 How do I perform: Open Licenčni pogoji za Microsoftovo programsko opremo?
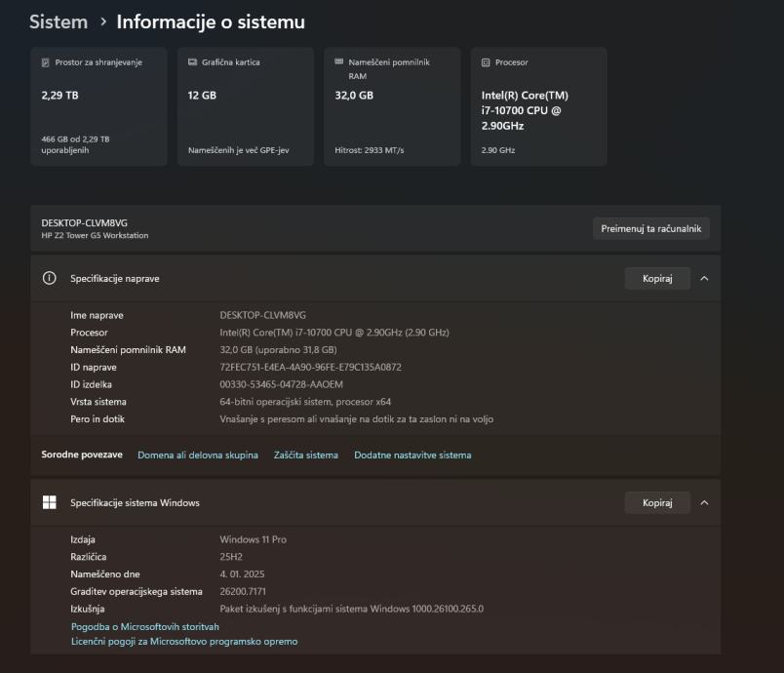[x=184, y=642]
